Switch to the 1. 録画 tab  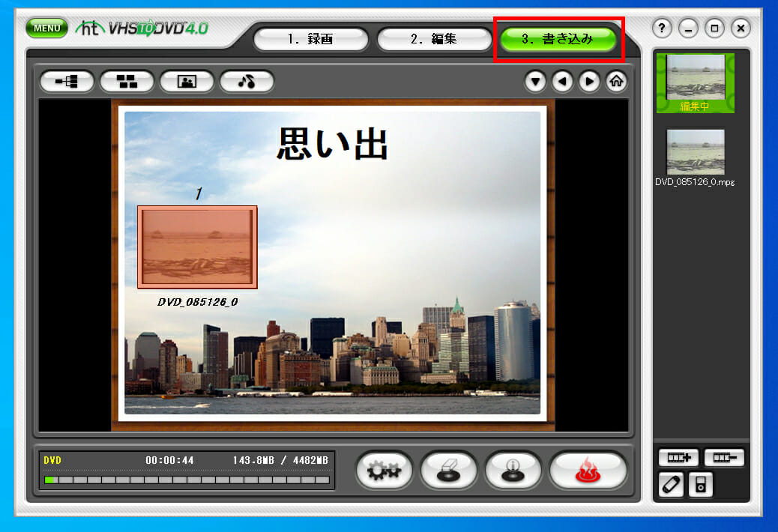pos(310,39)
